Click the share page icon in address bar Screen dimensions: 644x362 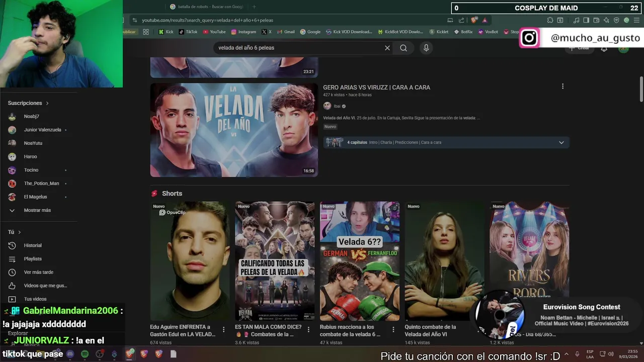(461, 20)
